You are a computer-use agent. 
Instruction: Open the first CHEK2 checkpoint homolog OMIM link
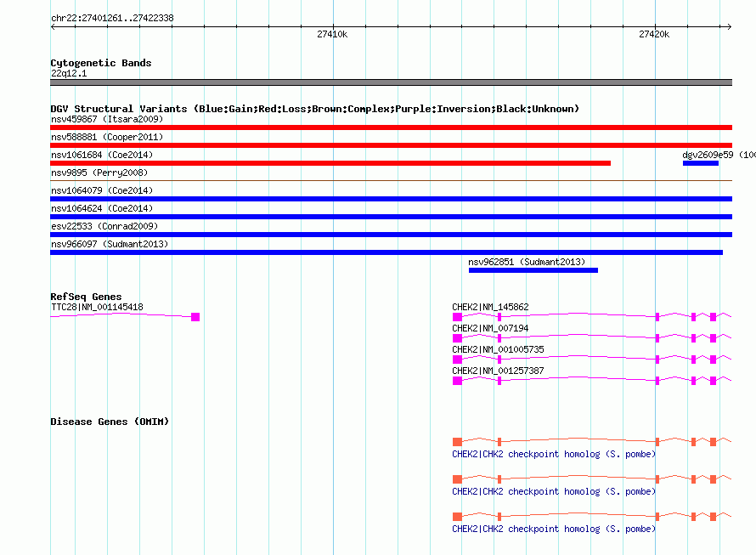pos(554,454)
